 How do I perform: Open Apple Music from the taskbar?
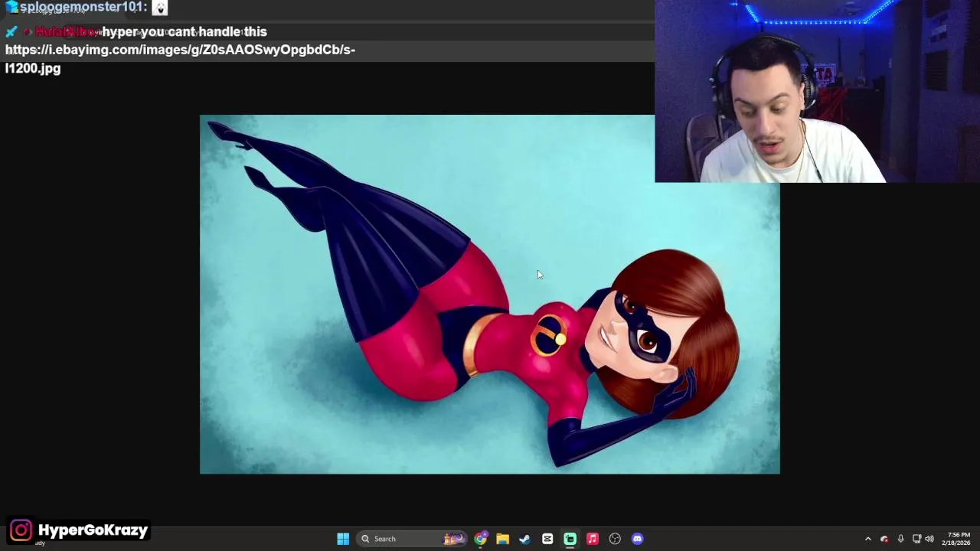592,539
